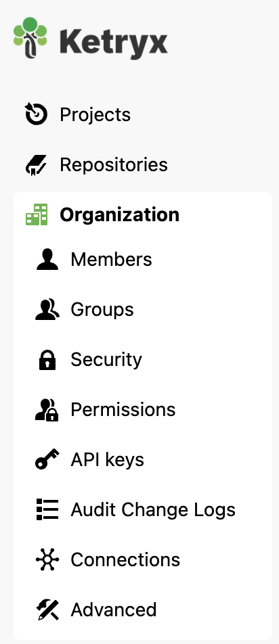Open the Audit Change Logs page

pos(153,509)
